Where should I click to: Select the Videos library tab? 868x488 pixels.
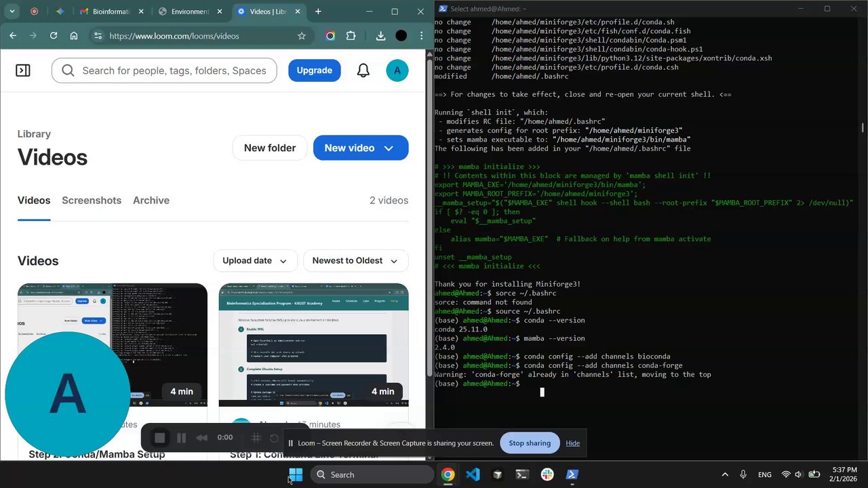(x=34, y=201)
